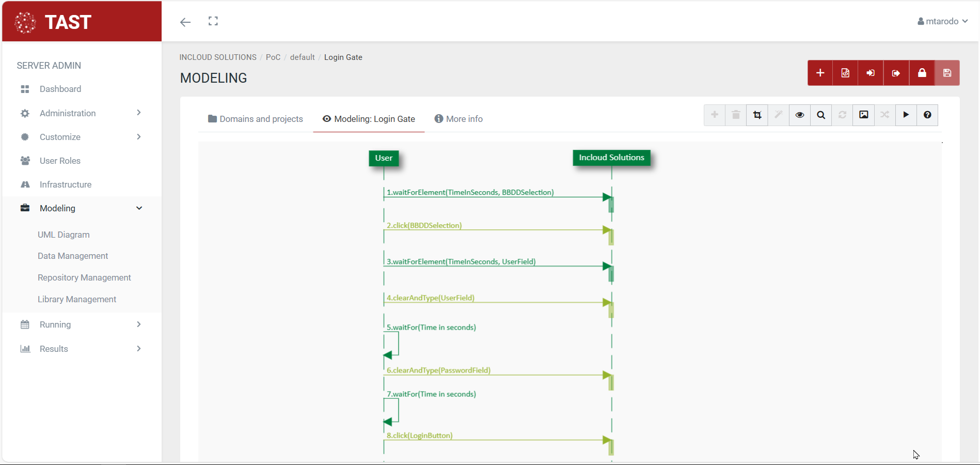
Task: Click the crop tool in diagram toolbar
Action: pos(757,115)
